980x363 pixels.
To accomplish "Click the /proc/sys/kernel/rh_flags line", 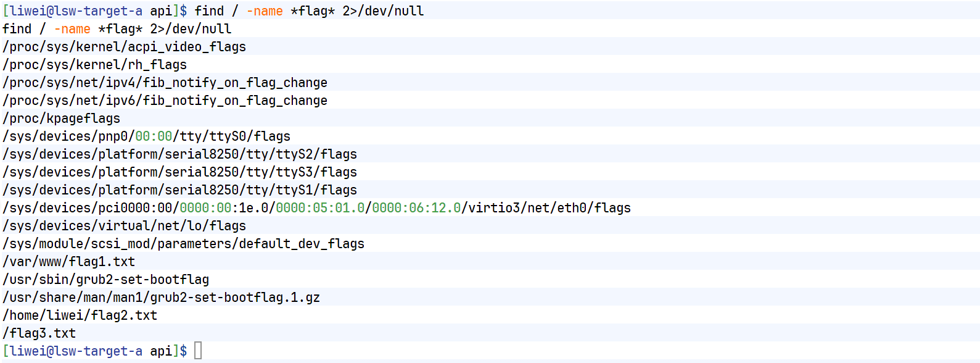I will click(94, 65).
